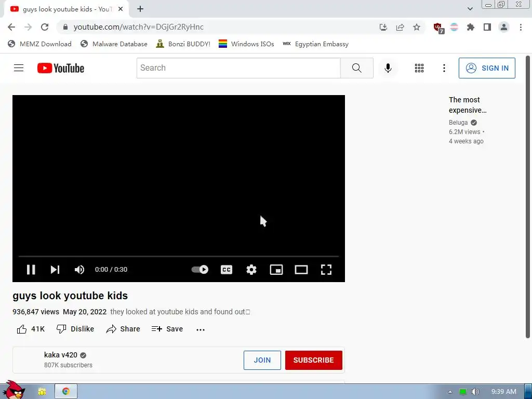The height and width of the screenshot is (399, 532).
Task: Like the video (41K thumbs up)
Action: [x=31, y=329]
